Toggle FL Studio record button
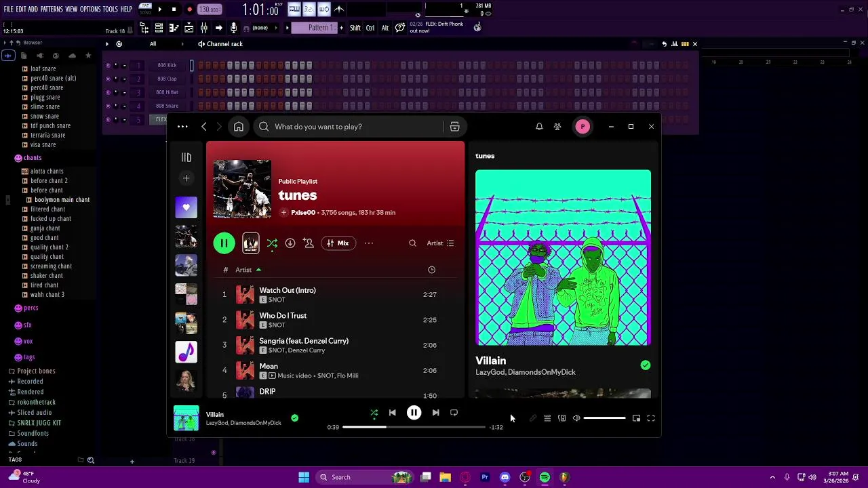 [189, 9]
